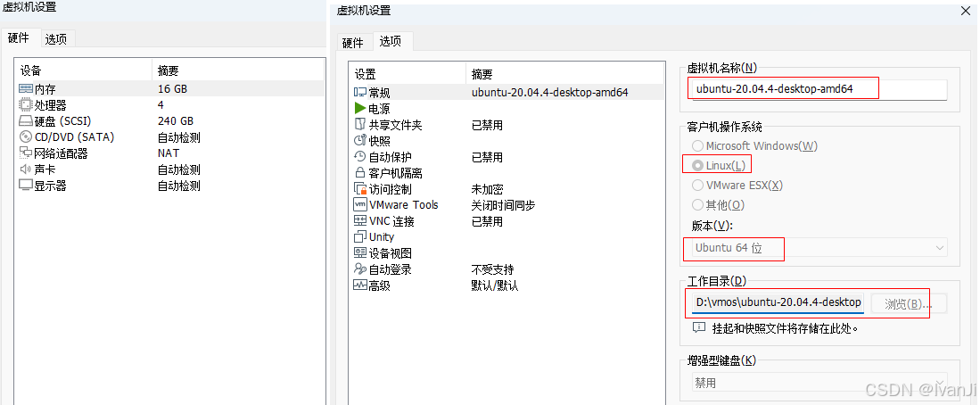Click the hard disk icon for 硬盘 (SCSI)
The height and width of the screenshot is (405, 980).
[x=26, y=121]
